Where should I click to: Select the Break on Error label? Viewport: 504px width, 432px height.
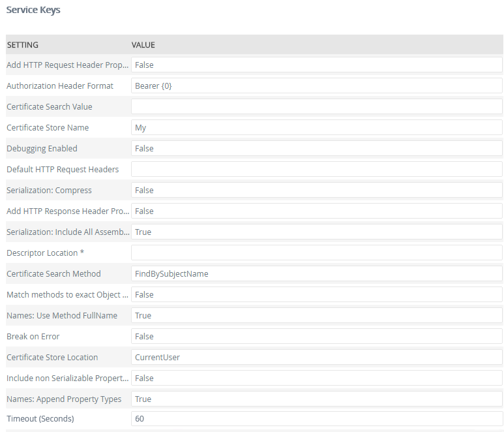pyautogui.click(x=33, y=337)
